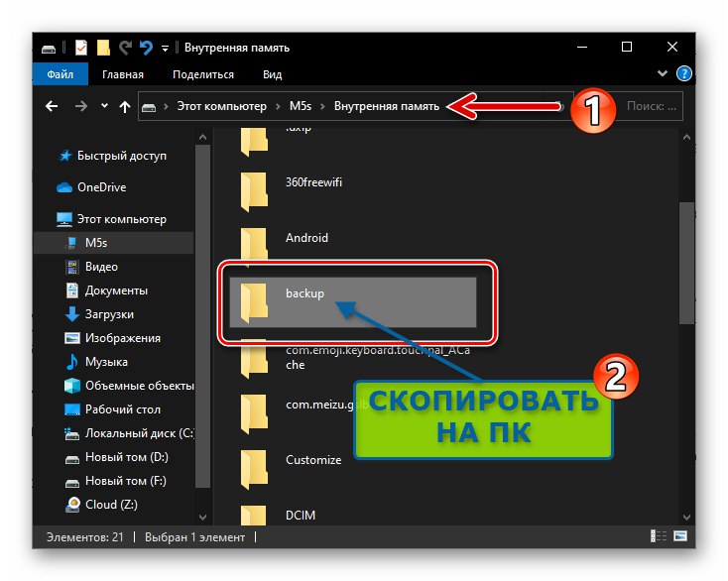Click the Customize folder name
This screenshot has height=581, width=728.
(x=313, y=460)
